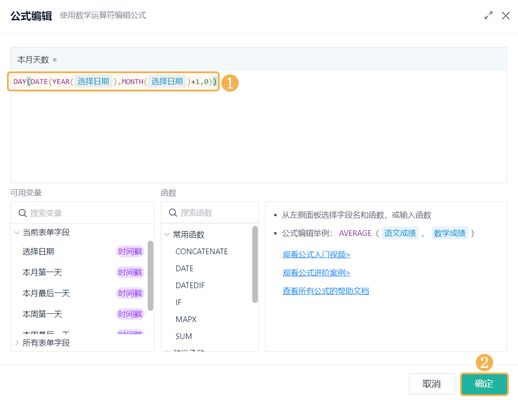Insert the CONCATENATE function

[x=201, y=251]
